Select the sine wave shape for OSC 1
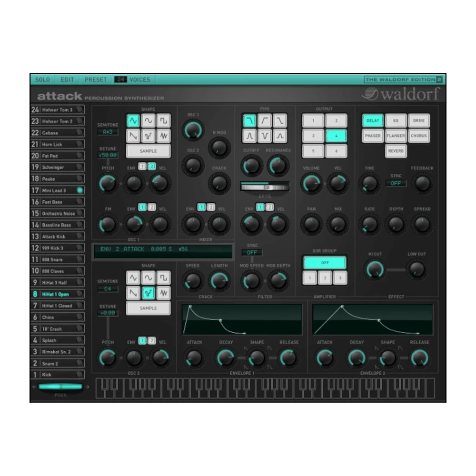Viewport: 476px width, 476px height. click(x=149, y=121)
